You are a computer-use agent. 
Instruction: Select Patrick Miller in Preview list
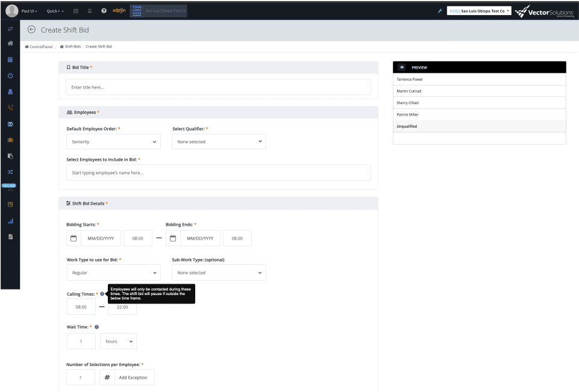click(x=480, y=115)
